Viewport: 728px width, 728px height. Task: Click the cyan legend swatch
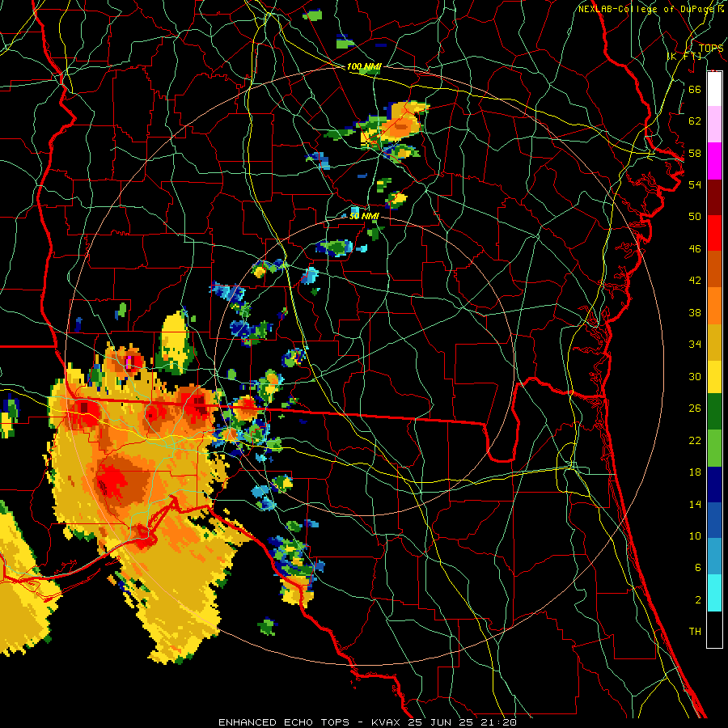click(714, 592)
